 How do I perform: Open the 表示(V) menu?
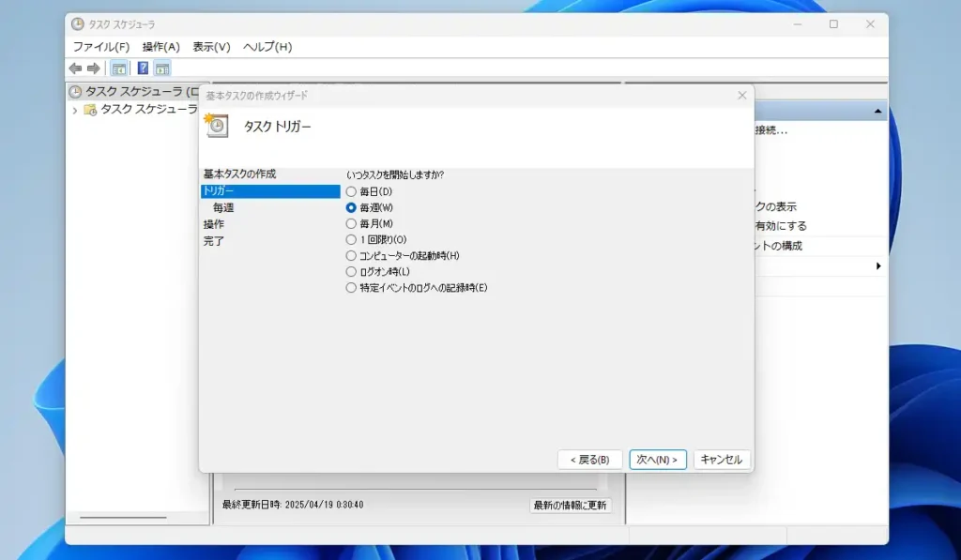(x=211, y=47)
